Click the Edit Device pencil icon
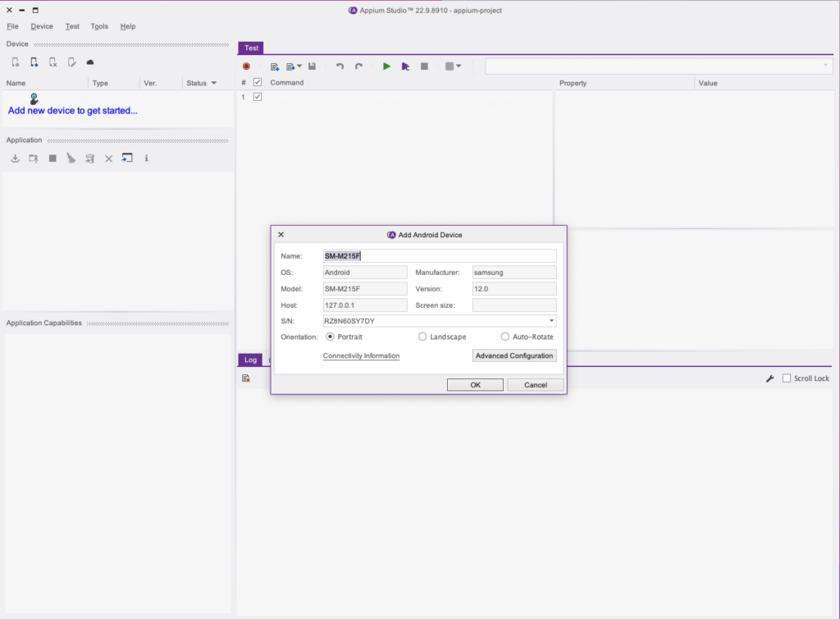 72,62
